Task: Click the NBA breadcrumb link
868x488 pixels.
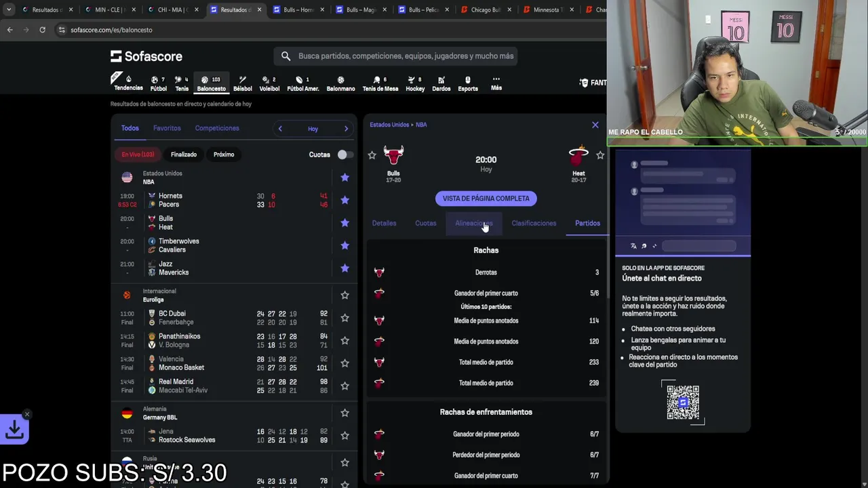Action: point(421,125)
